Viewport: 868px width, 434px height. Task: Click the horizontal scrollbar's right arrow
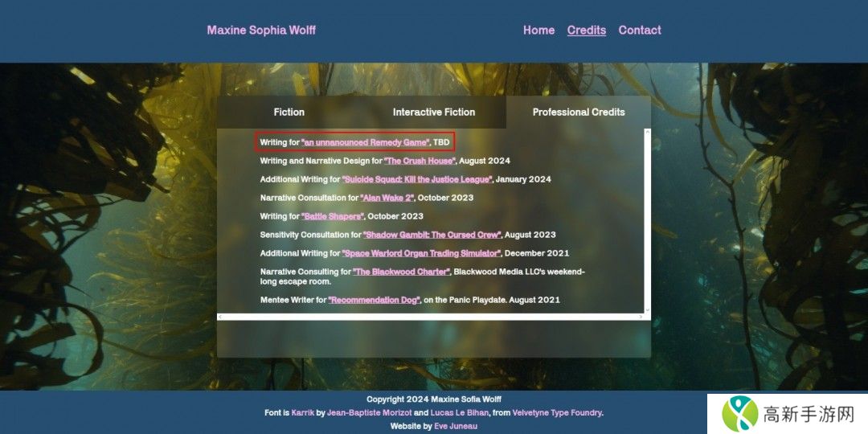pos(641,317)
